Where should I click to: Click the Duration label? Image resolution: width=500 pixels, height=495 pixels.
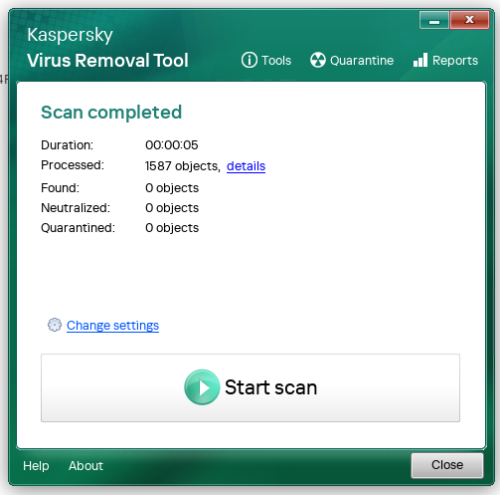67,145
